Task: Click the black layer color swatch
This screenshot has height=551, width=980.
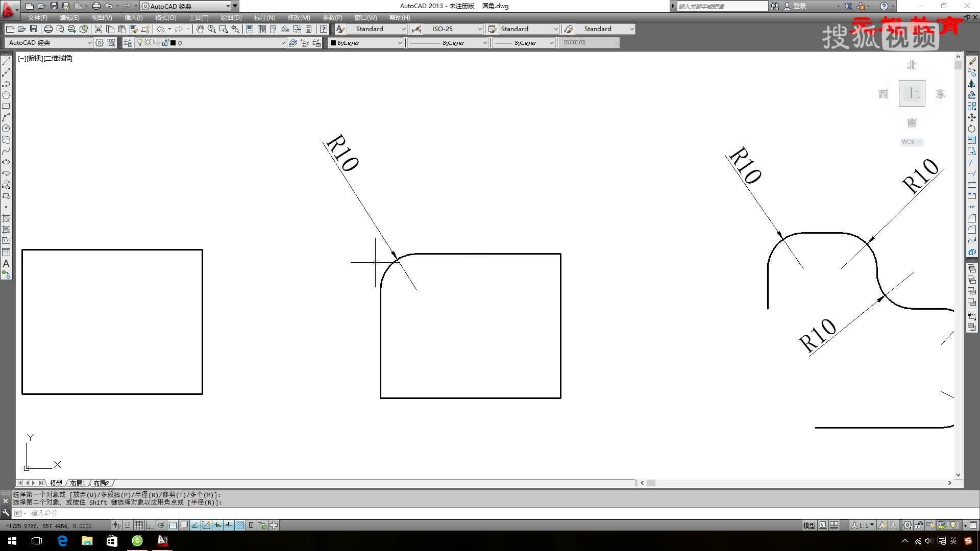Action: point(173,43)
